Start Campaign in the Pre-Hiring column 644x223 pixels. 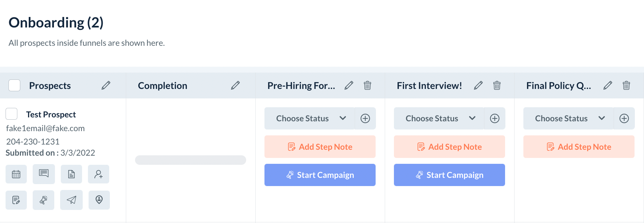click(320, 175)
